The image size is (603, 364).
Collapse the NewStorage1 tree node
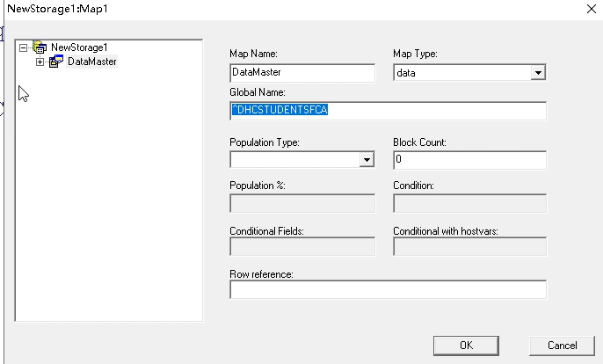tap(24, 47)
